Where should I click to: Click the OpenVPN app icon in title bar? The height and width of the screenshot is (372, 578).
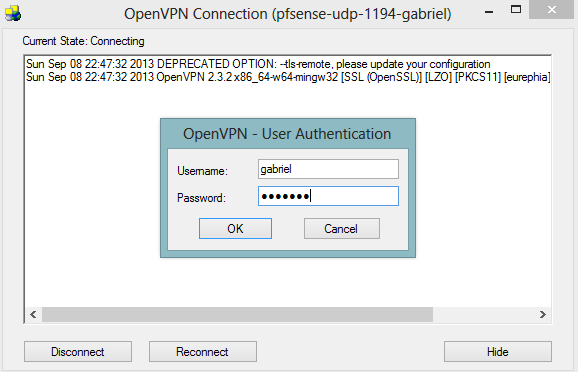click(13, 14)
